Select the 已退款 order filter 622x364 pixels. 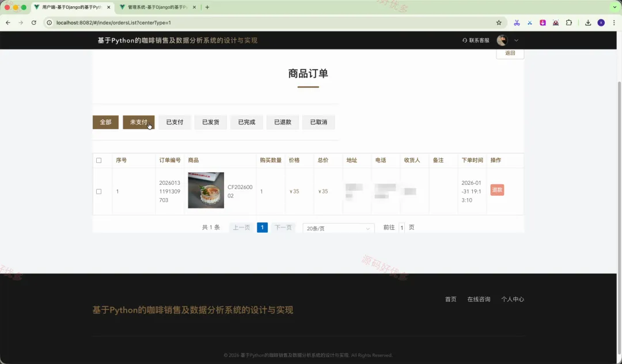pyautogui.click(x=282, y=122)
